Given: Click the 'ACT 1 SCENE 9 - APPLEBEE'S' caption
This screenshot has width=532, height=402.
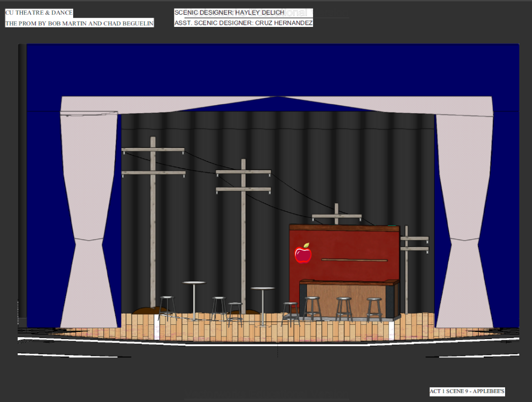Looking at the screenshot, I should pos(467,391).
